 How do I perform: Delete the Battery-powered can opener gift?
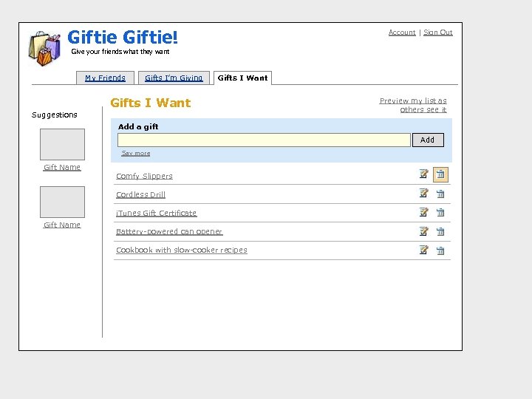tap(440, 231)
